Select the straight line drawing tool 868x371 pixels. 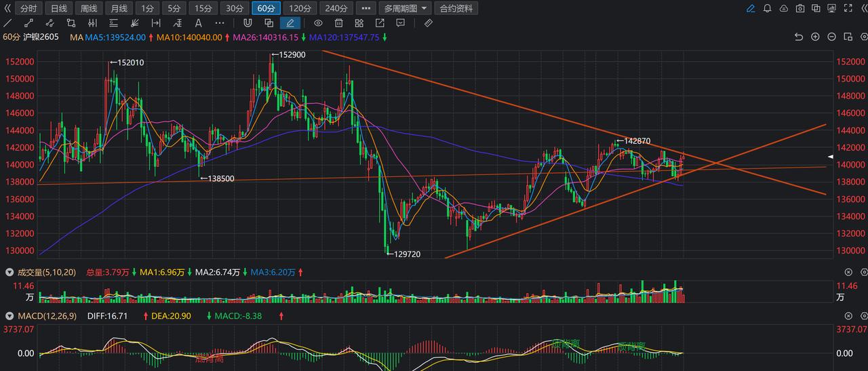click(x=8, y=23)
